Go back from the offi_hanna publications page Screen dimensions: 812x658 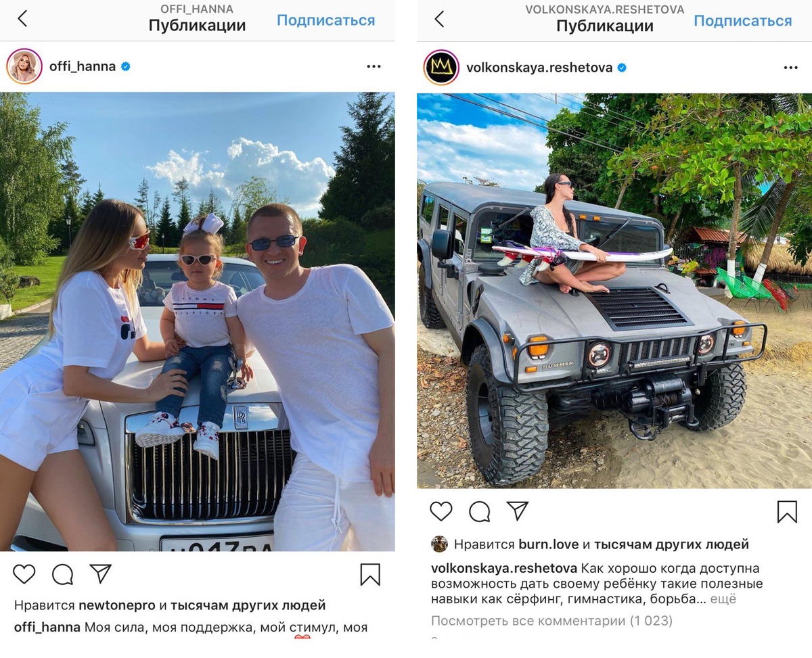22,19
